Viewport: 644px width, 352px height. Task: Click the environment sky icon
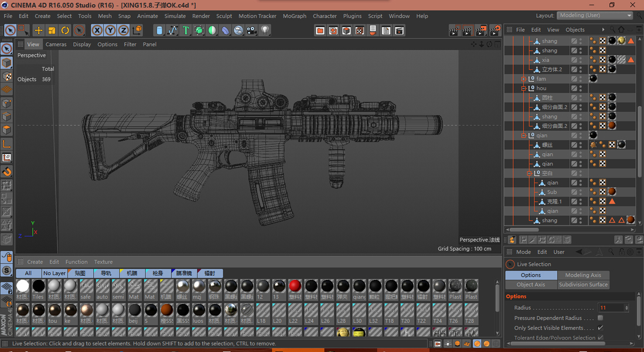click(238, 30)
